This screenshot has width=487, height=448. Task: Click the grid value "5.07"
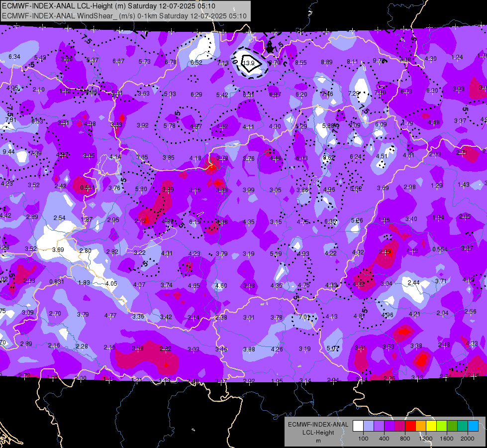click(333, 348)
